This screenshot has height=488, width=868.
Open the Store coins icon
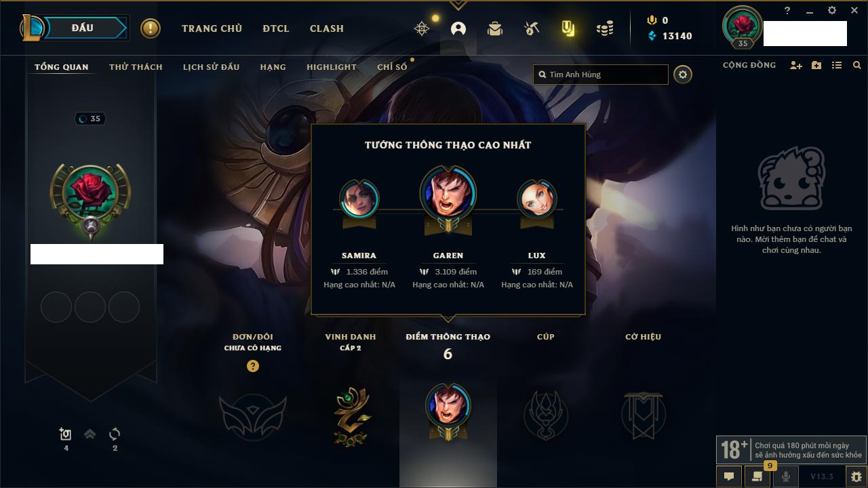point(605,28)
